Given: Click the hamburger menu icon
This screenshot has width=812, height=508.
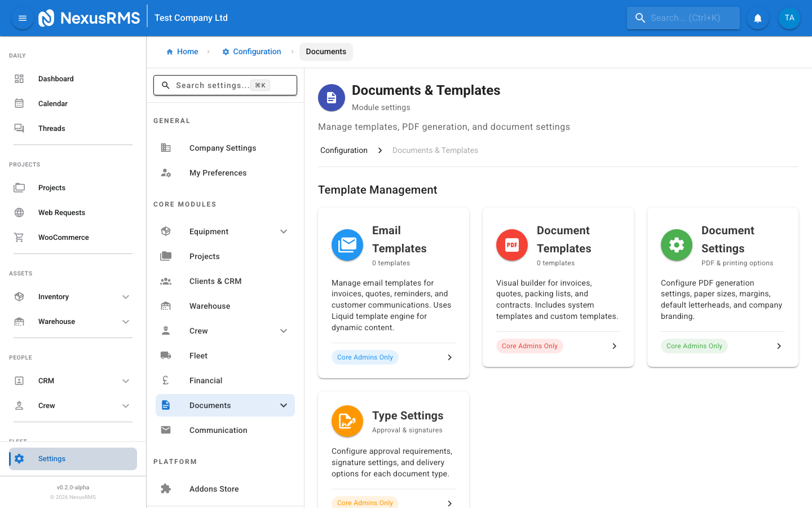Looking at the screenshot, I should click(x=22, y=17).
